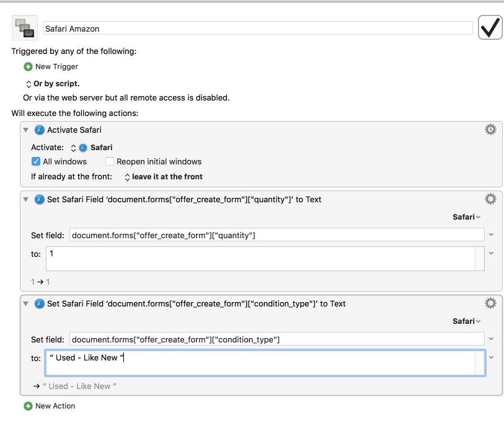Open the Safari browser menu in quantity action
Image resolution: width=504 pixels, height=425 pixels.
pyautogui.click(x=466, y=217)
